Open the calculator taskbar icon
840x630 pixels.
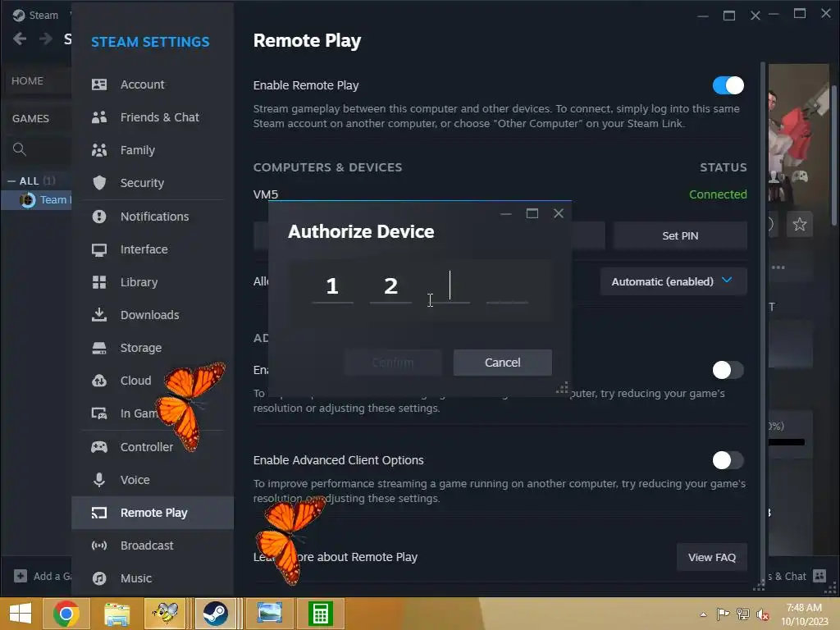(x=321, y=614)
